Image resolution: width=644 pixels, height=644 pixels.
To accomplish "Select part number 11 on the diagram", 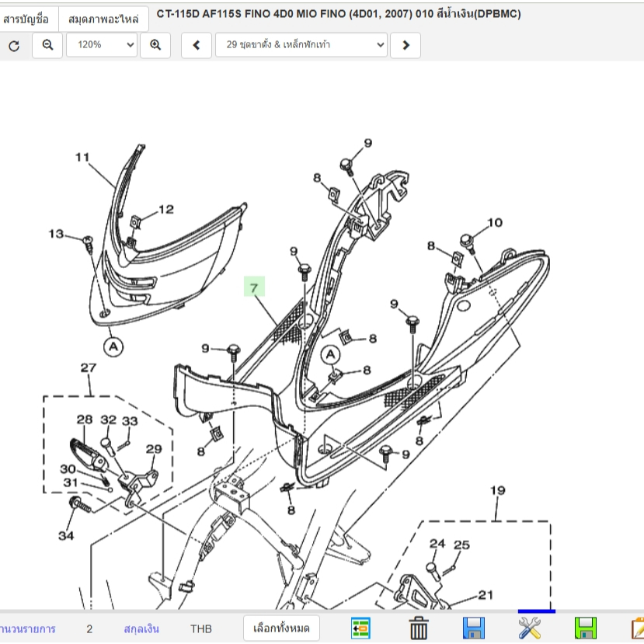I will coord(82,157).
